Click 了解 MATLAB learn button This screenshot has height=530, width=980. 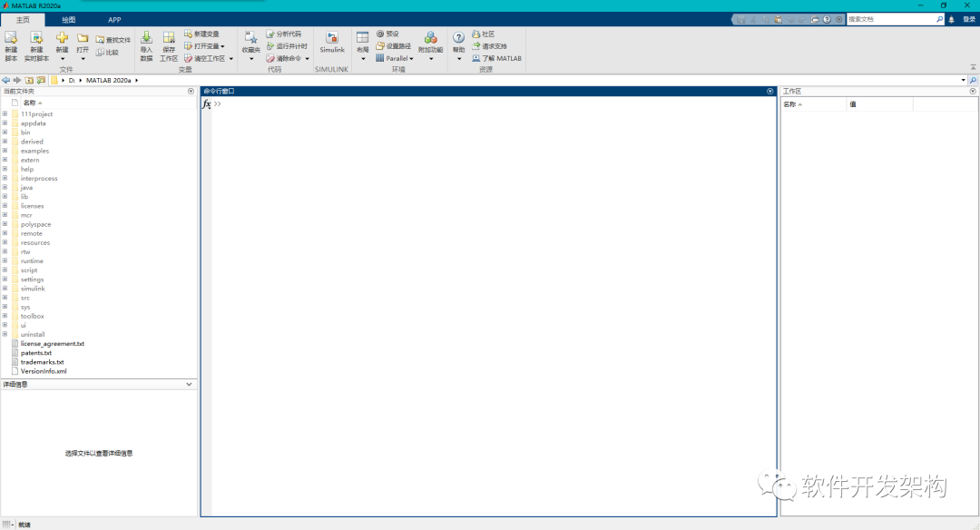coord(497,58)
